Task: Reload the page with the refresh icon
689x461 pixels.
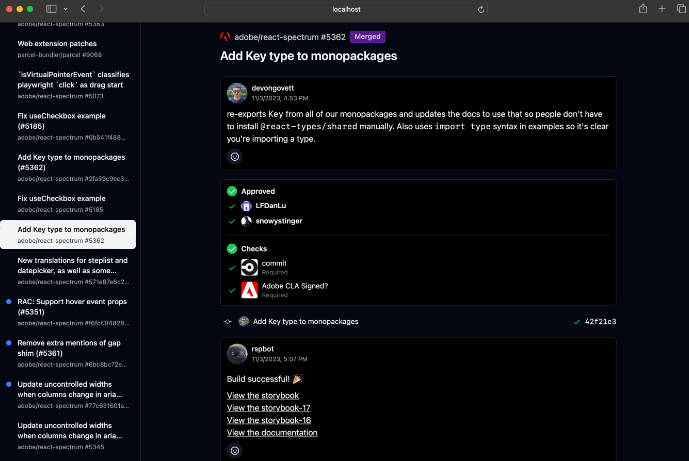Action: pyautogui.click(x=481, y=9)
